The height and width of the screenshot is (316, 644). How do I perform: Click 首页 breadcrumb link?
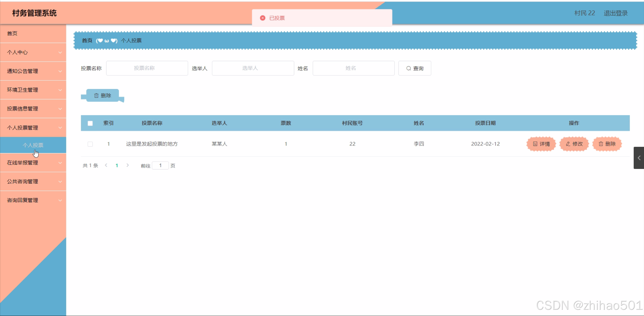point(87,40)
